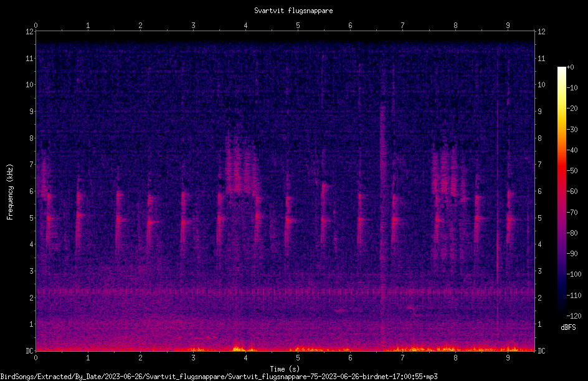Click '10' on the left frequency axis

(29, 84)
